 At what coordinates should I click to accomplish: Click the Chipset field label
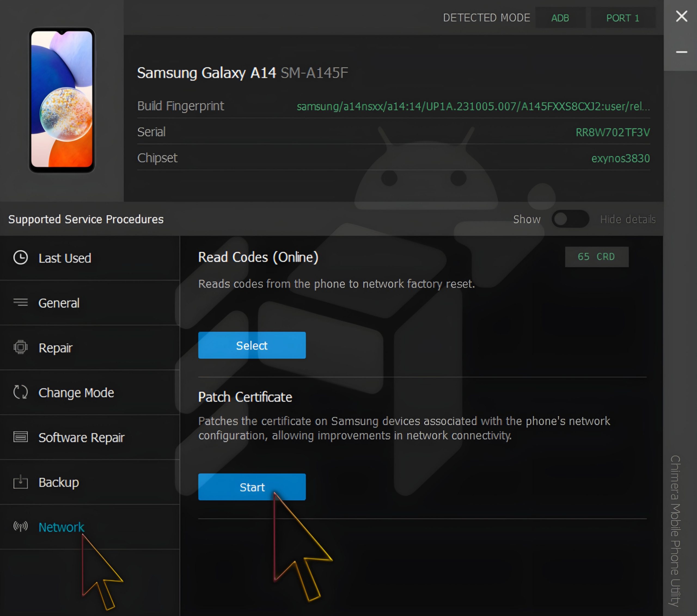pos(157,158)
